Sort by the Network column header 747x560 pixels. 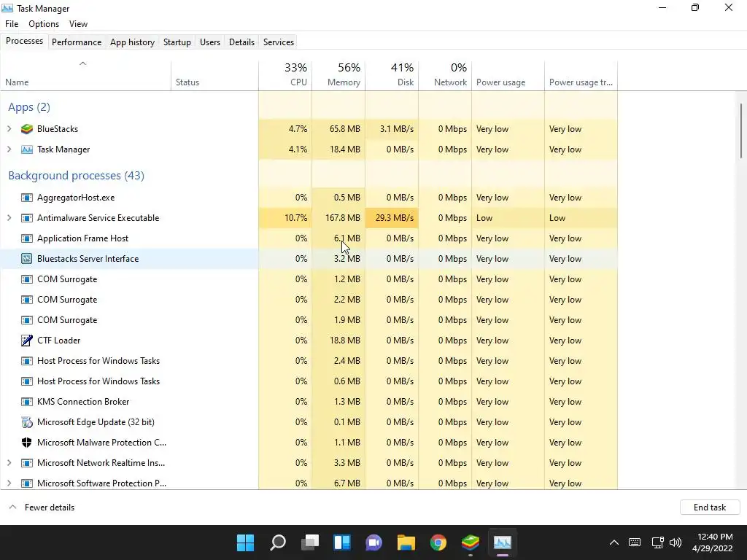coord(446,75)
